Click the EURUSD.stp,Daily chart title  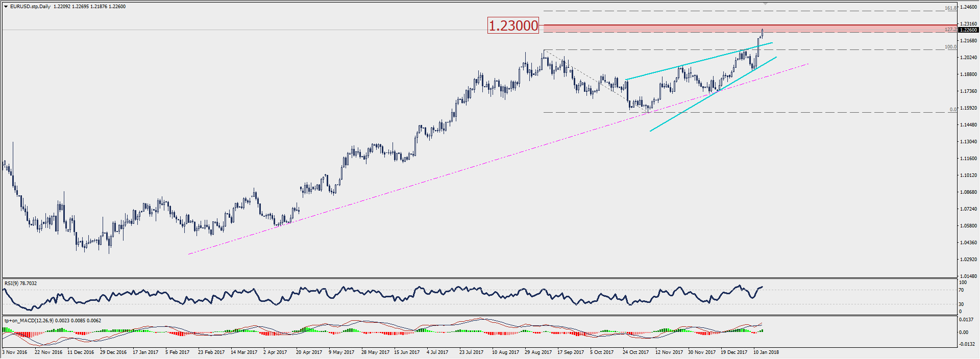[x=30, y=7]
